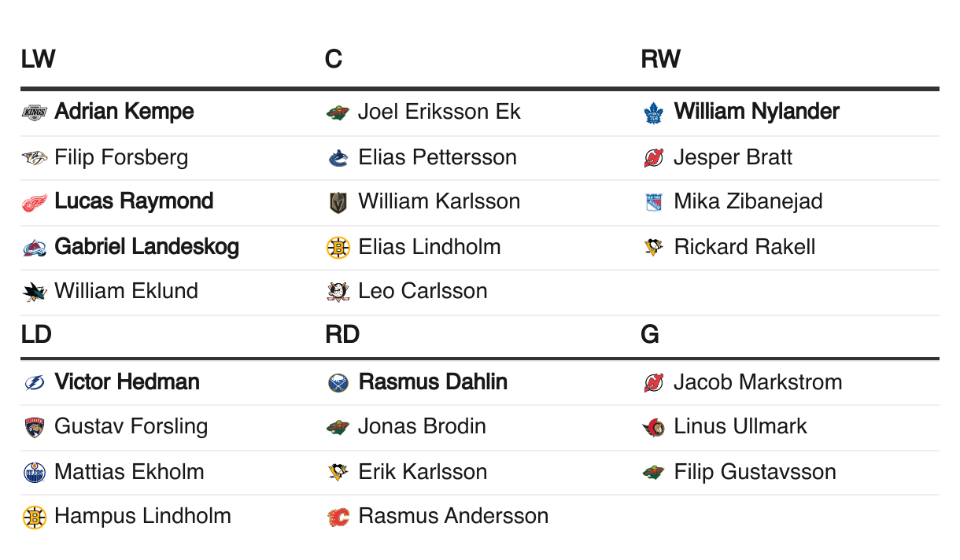Select Jacob Markstrom in the goalie list
This screenshot has height=560, width=960.
759,382
